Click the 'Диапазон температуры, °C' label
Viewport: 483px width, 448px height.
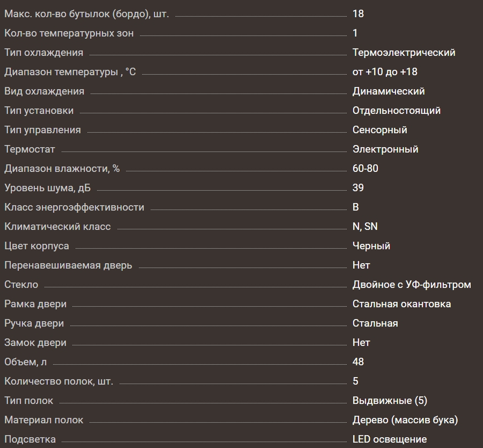pos(70,72)
